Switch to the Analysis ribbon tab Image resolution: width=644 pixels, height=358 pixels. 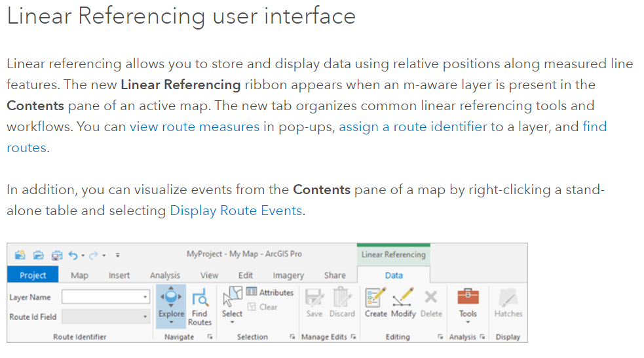coord(164,275)
